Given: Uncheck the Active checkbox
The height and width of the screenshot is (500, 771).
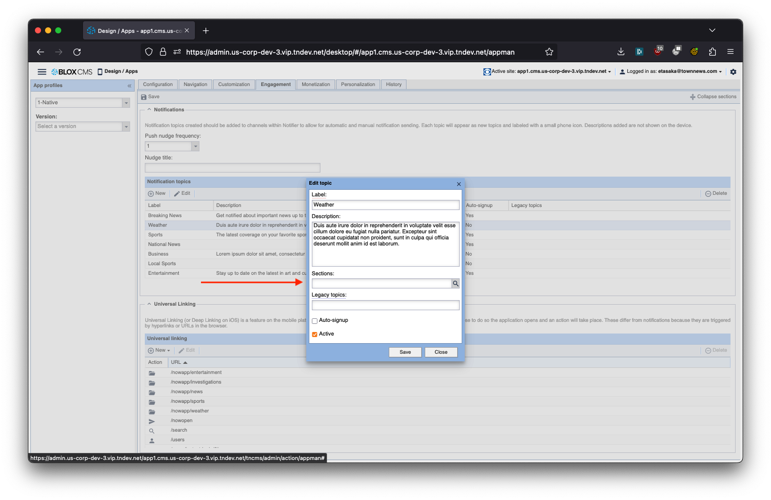Looking at the screenshot, I should coord(315,334).
